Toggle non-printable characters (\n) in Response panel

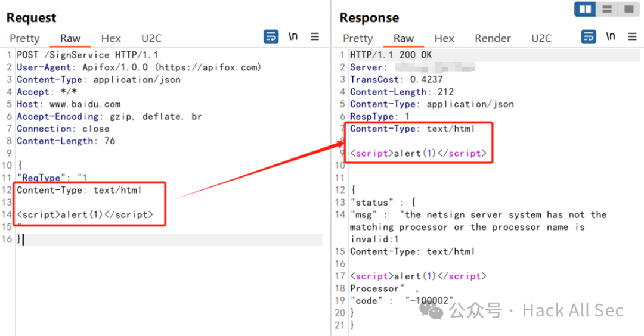(x=611, y=36)
